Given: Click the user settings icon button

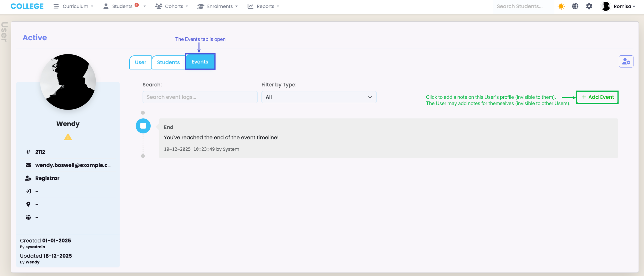Looking at the screenshot, I should 626,61.
